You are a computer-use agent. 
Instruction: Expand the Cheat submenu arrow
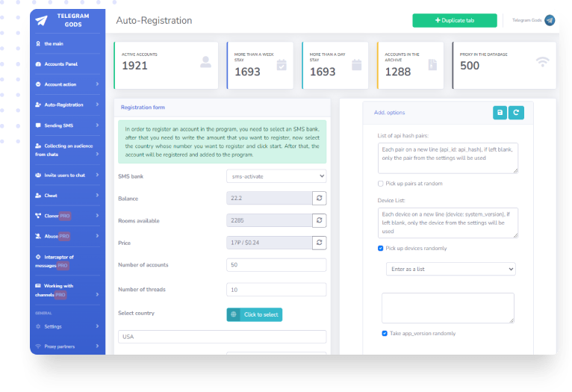click(97, 196)
